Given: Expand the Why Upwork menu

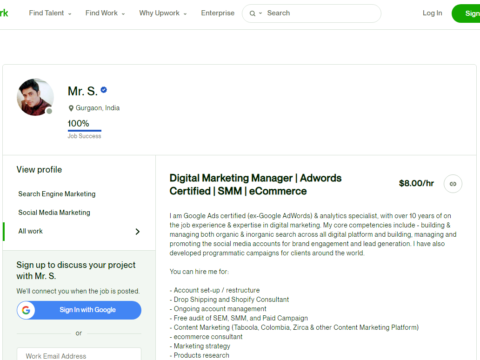Looking at the screenshot, I should click(x=163, y=13).
